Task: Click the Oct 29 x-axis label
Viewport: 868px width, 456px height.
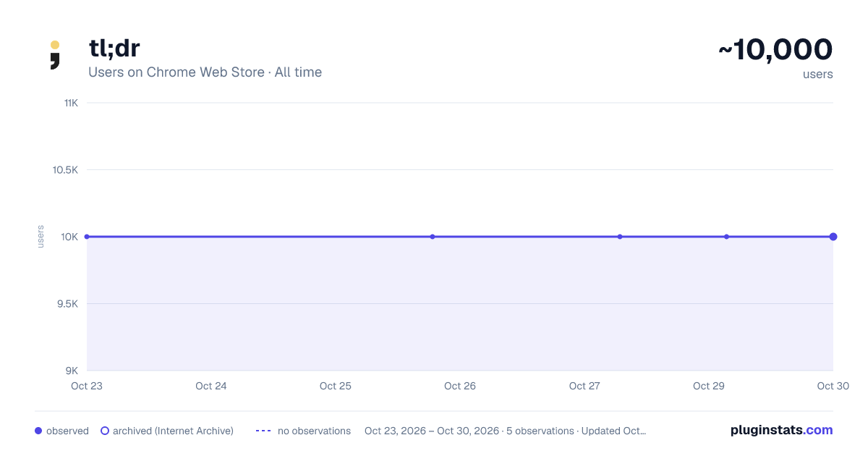Action: (709, 386)
